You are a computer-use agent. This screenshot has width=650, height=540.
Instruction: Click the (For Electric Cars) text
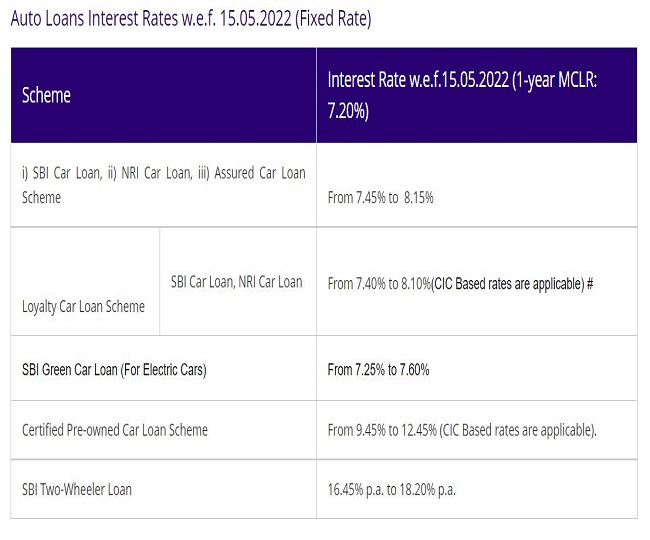[x=162, y=369]
